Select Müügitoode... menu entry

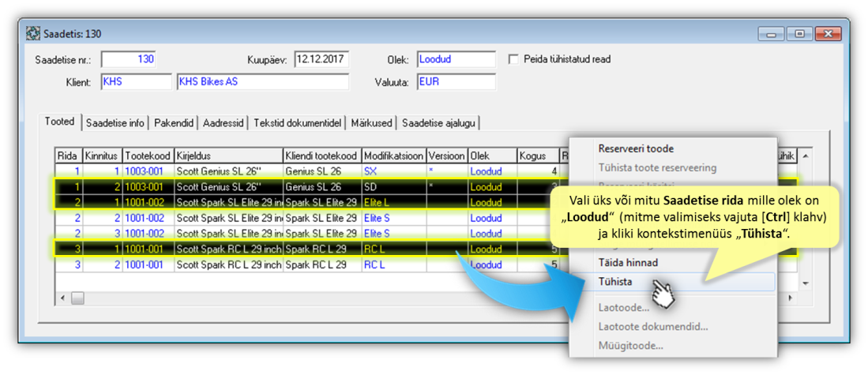click(630, 346)
